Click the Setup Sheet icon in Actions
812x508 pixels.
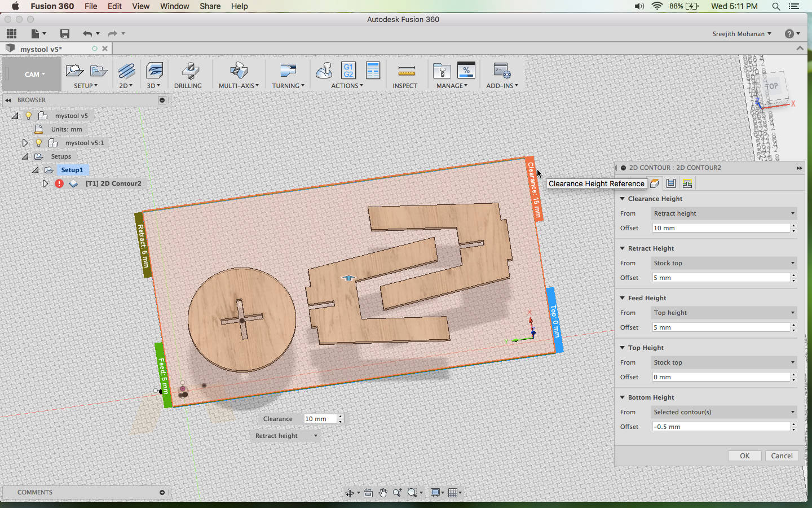coord(373,71)
